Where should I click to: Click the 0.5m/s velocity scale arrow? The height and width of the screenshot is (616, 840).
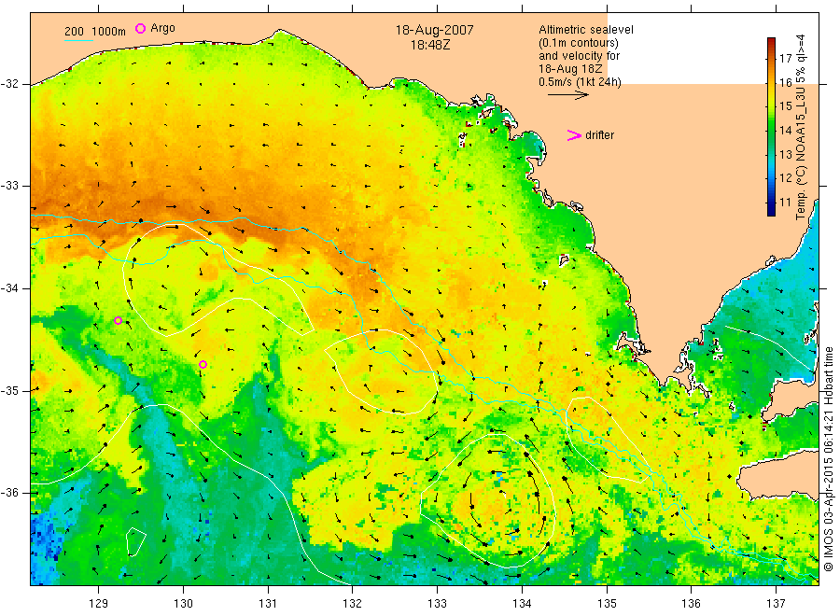coord(567,95)
